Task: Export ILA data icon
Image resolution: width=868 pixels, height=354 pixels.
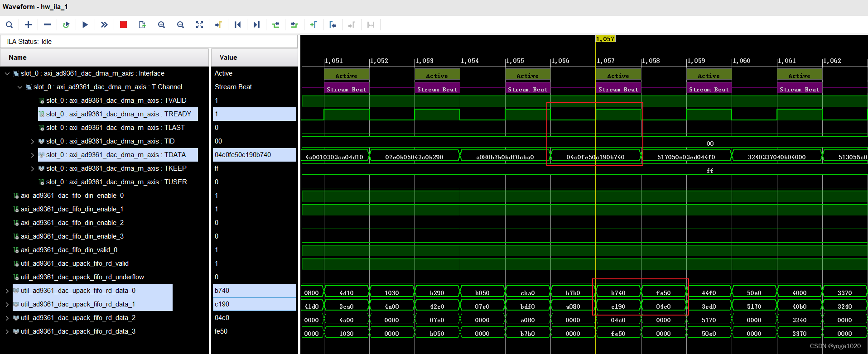Action: pyautogui.click(x=142, y=25)
